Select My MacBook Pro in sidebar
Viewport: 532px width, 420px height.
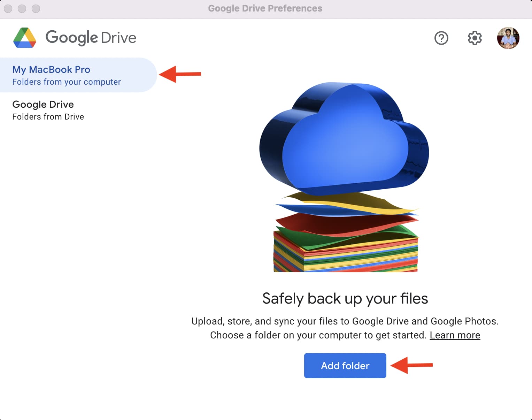point(78,75)
